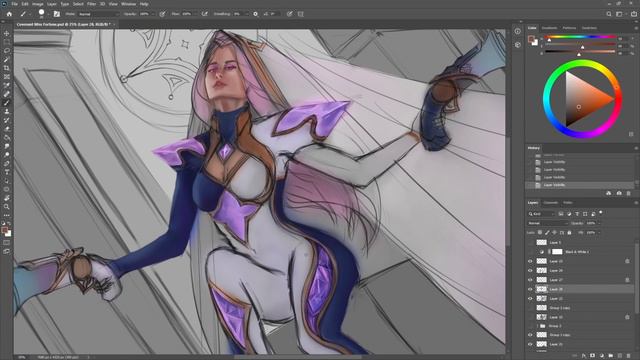Switch to the Channels tab

point(550,202)
